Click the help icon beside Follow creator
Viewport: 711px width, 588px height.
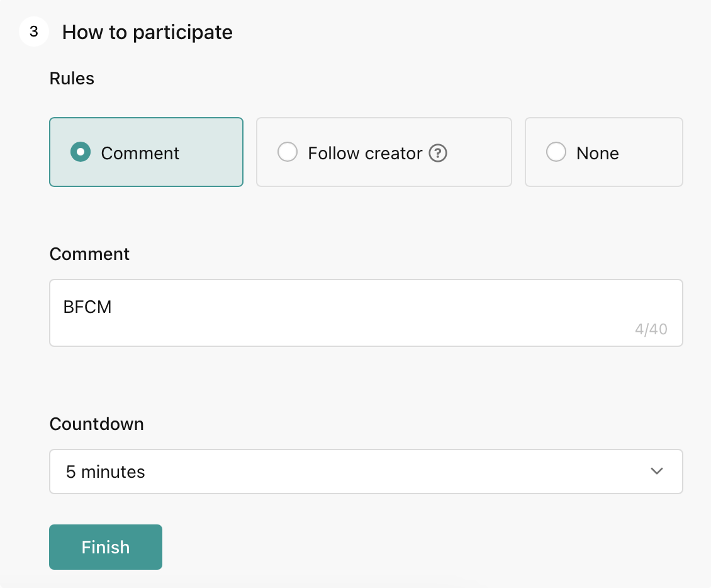tap(438, 153)
